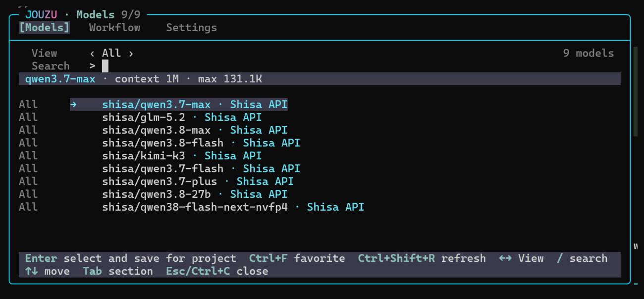
Task: Click the arrow marker on the selected row
Action: click(73, 105)
